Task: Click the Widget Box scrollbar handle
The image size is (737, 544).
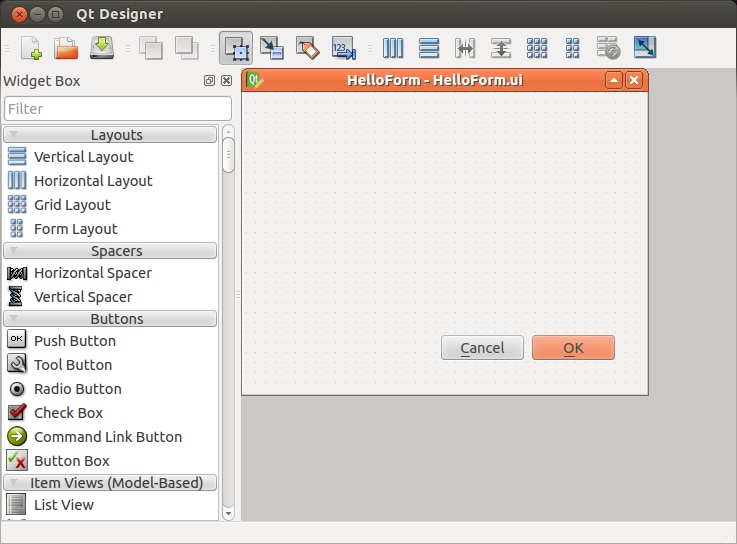Action: [x=228, y=155]
